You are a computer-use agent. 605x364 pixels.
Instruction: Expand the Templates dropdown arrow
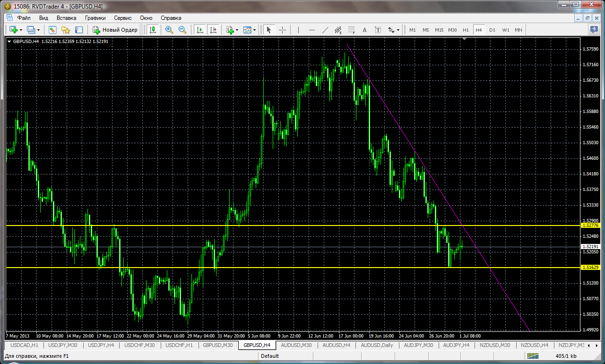point(255,30)
